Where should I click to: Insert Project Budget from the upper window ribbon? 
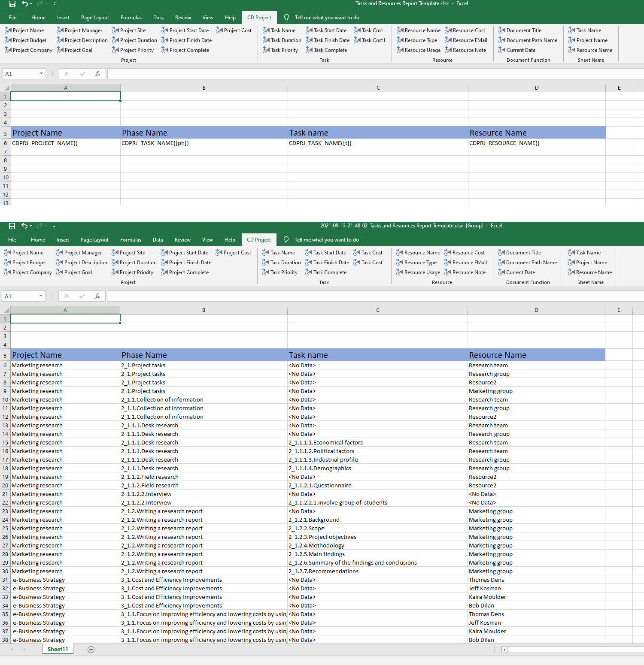pos(26,40)
